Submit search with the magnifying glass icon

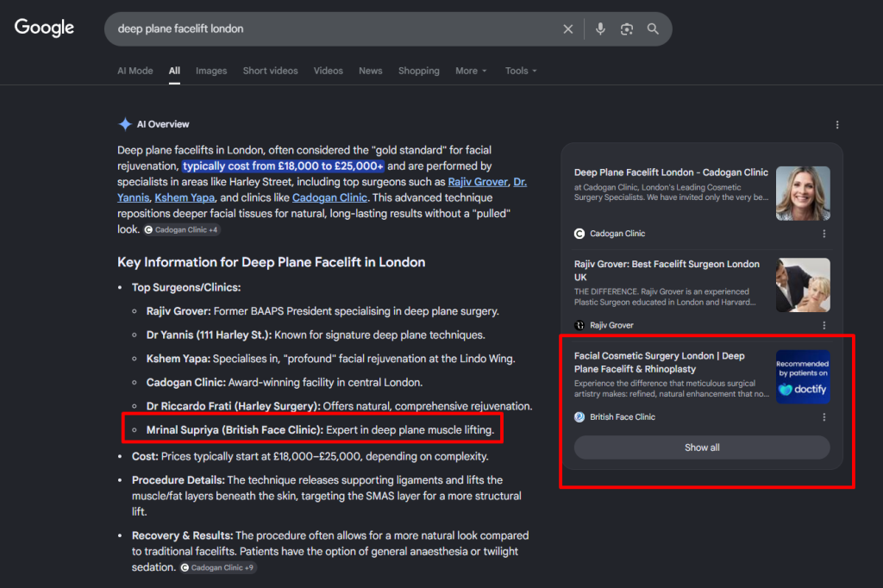(653, 28)
